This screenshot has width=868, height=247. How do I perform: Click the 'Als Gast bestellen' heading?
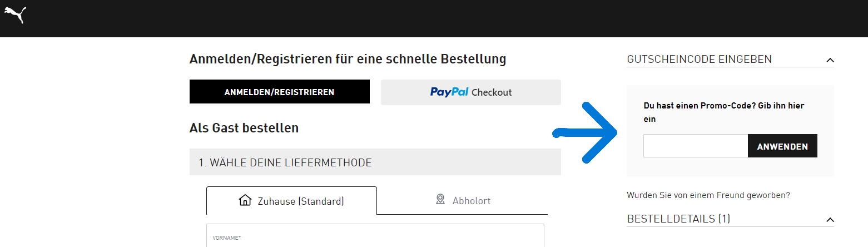pyautogui.click(x=244, y=128)
